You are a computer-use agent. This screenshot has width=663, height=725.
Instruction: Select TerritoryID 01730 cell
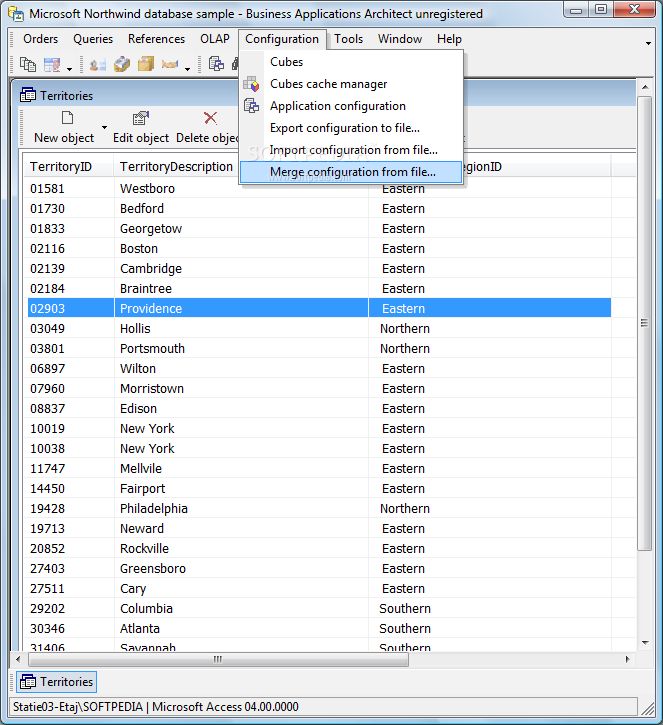[69, 209]
